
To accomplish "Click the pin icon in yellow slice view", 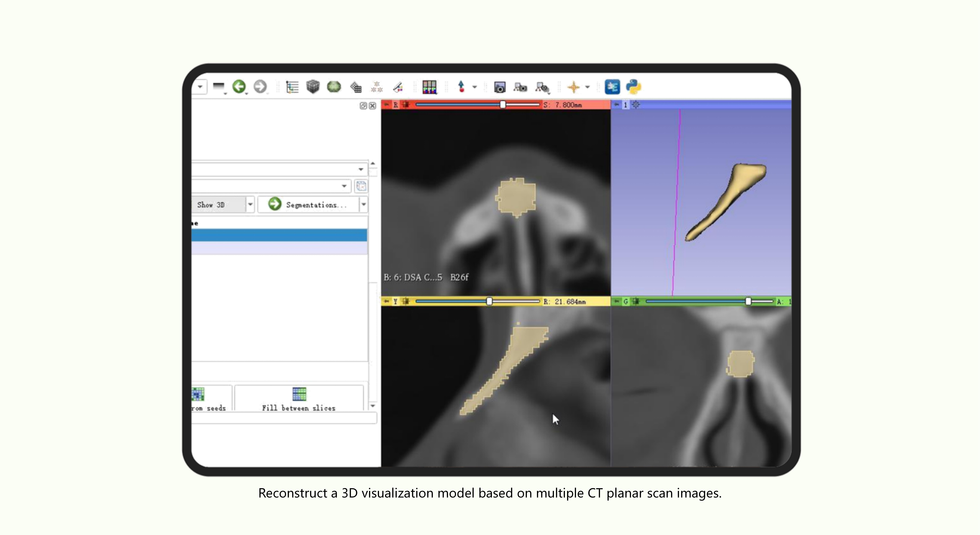I will (387, 301).
